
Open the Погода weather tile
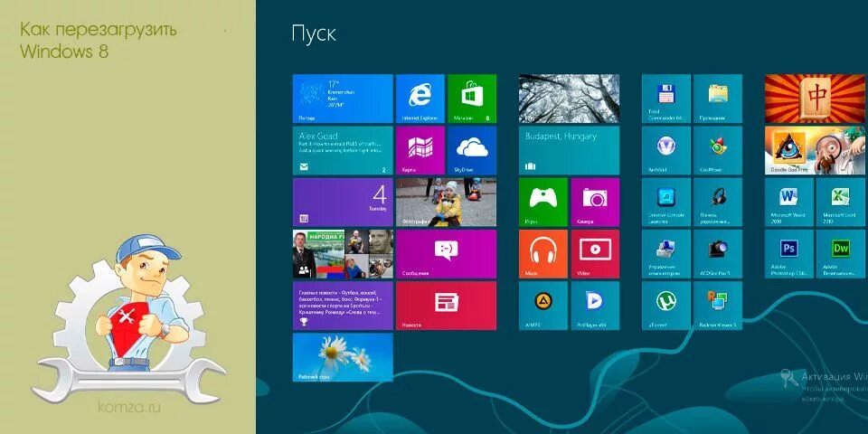343,99
